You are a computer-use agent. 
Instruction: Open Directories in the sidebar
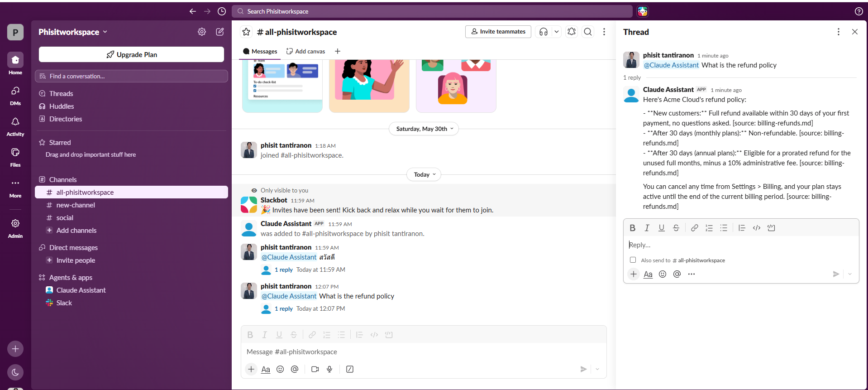coord(131,119)
